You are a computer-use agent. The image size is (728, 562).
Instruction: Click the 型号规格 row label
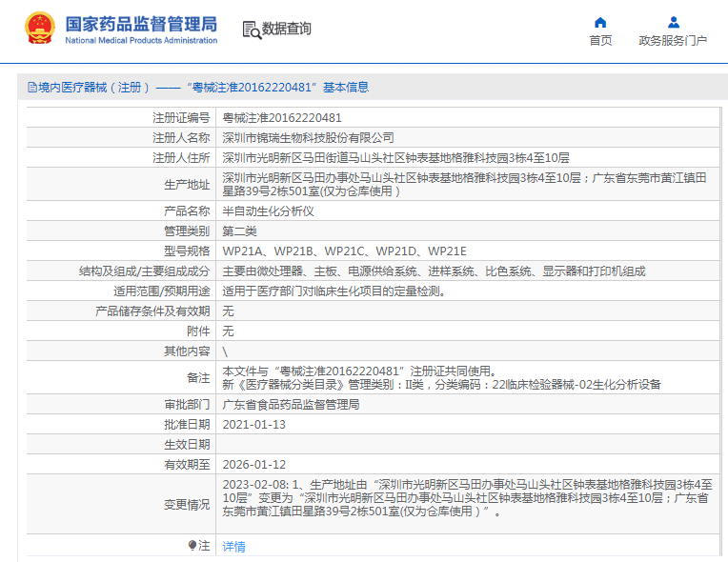click(x=187, y=251)
